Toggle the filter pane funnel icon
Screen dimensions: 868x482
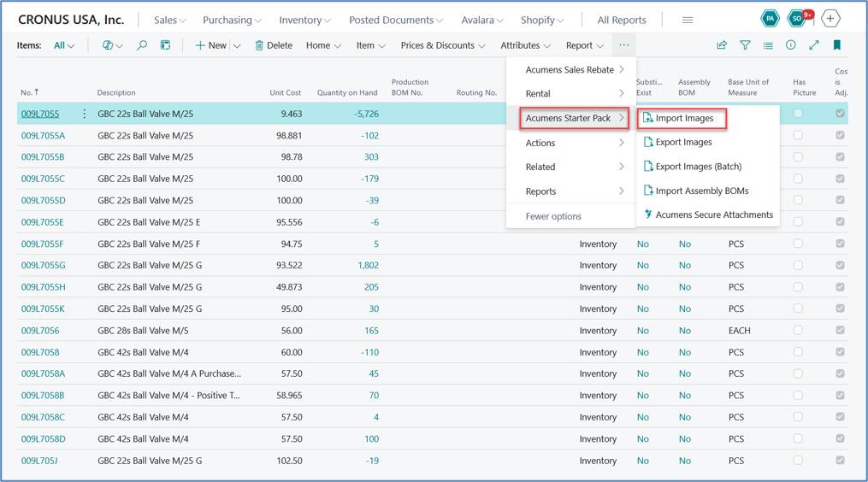pyautogui.click(x=745, y=45)
